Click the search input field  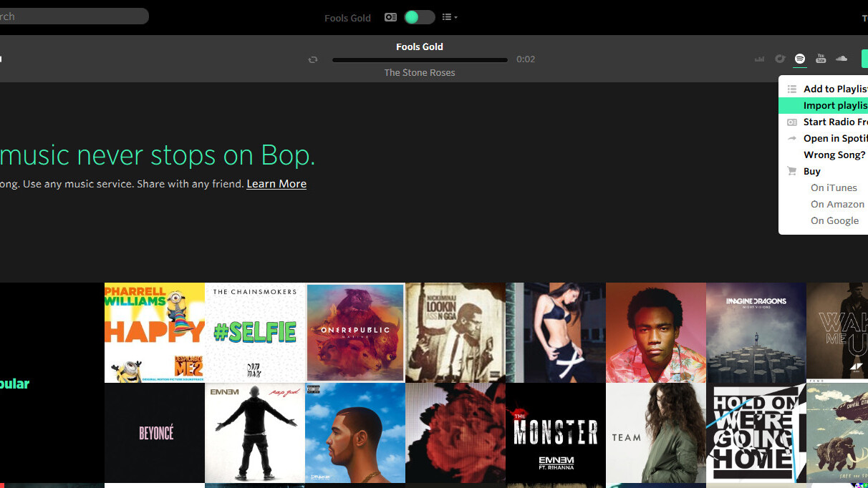[x=74, y=16]
